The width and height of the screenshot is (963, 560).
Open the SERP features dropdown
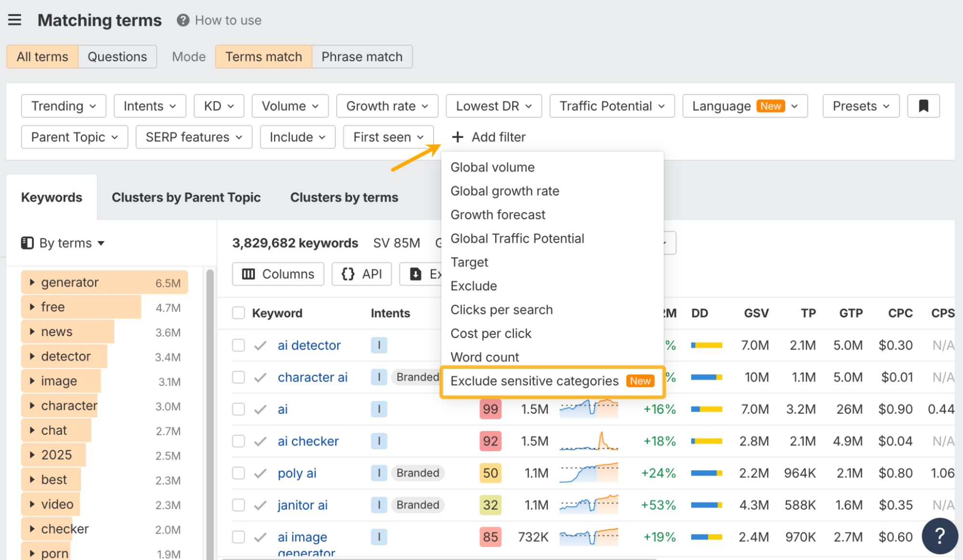point(194,137)
